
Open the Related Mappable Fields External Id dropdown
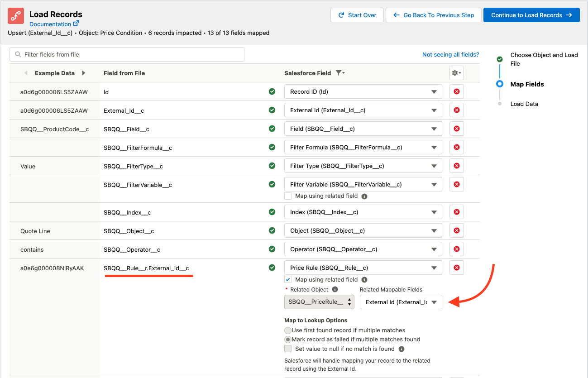pos(401,302)
